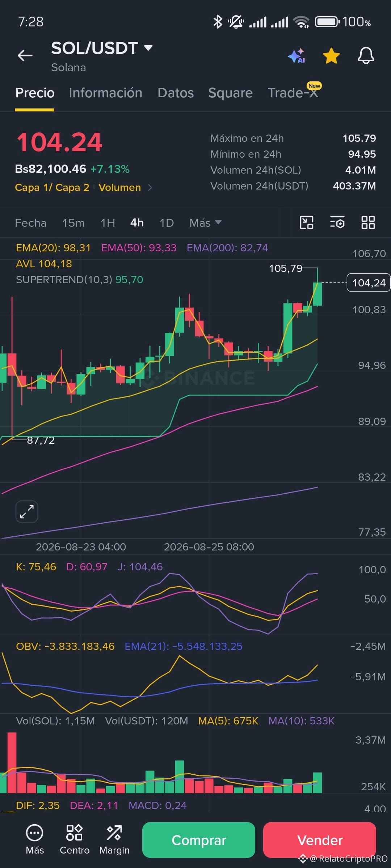Tap the EMA(20): 98,31 label
Image resolution: width=391 pixels, height=868 pixels.
point(53,248)
